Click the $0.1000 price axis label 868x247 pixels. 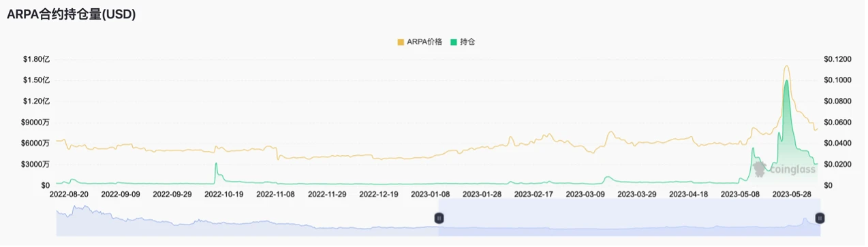coord(839,80)
